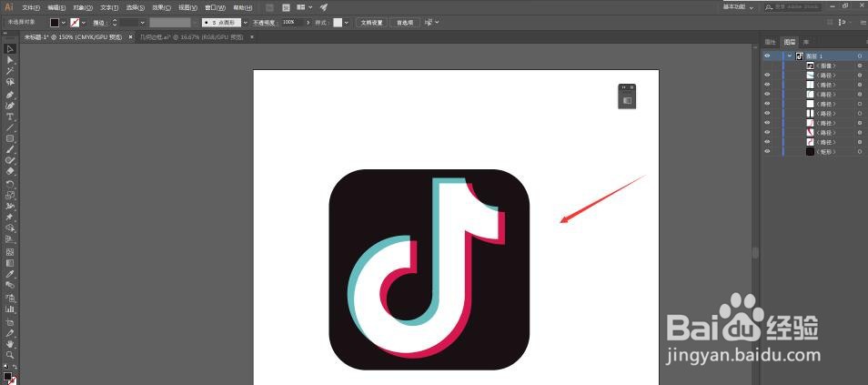Click the GPU performance rocket icon

[x=324, y=8]
